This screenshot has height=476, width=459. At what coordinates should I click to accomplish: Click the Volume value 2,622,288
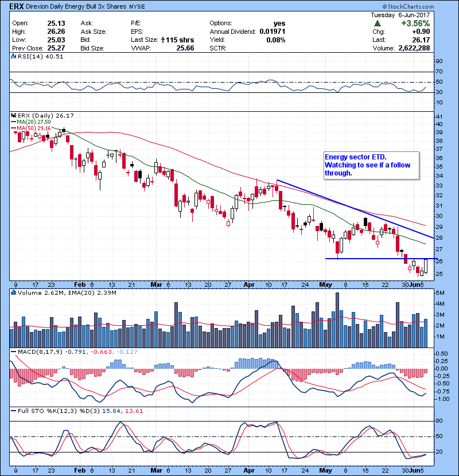(414, 48)
